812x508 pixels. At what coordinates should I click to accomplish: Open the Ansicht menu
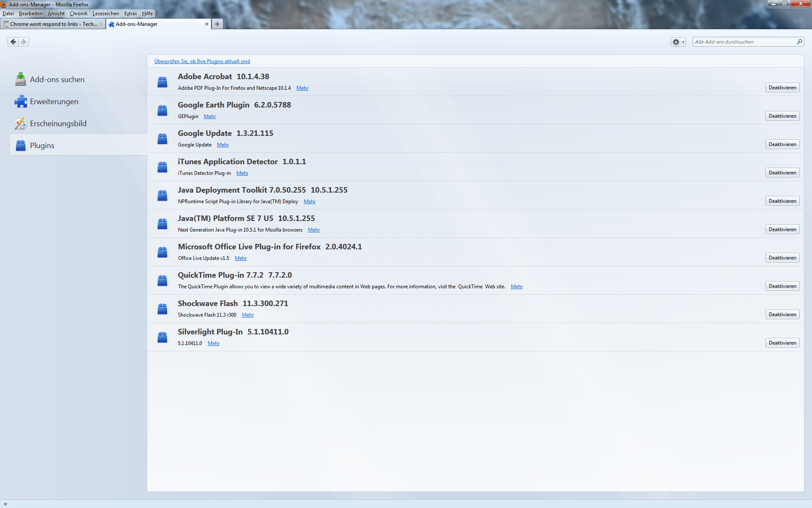click(x=56, y=14)
